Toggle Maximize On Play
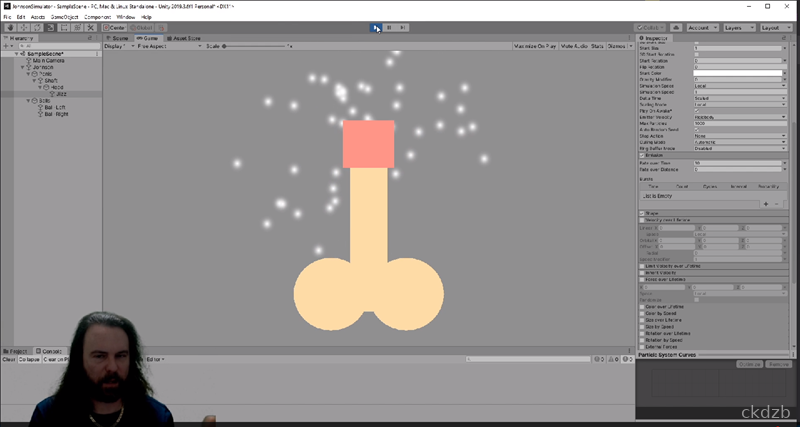The image size is (800, 427). click(x=535, y=46)
